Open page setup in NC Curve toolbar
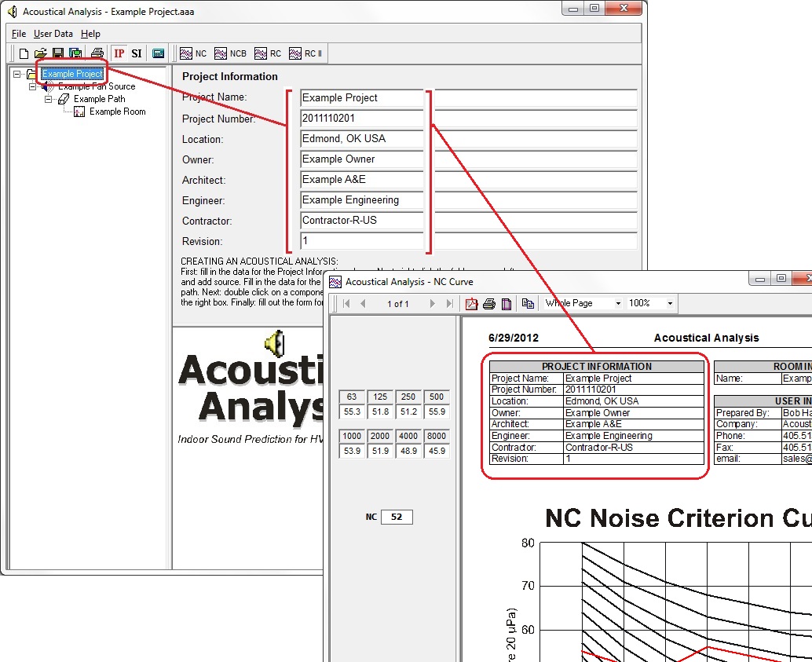The height and width of the screenshot is (662, 812). pyautogui.click(x=507, y=304)
